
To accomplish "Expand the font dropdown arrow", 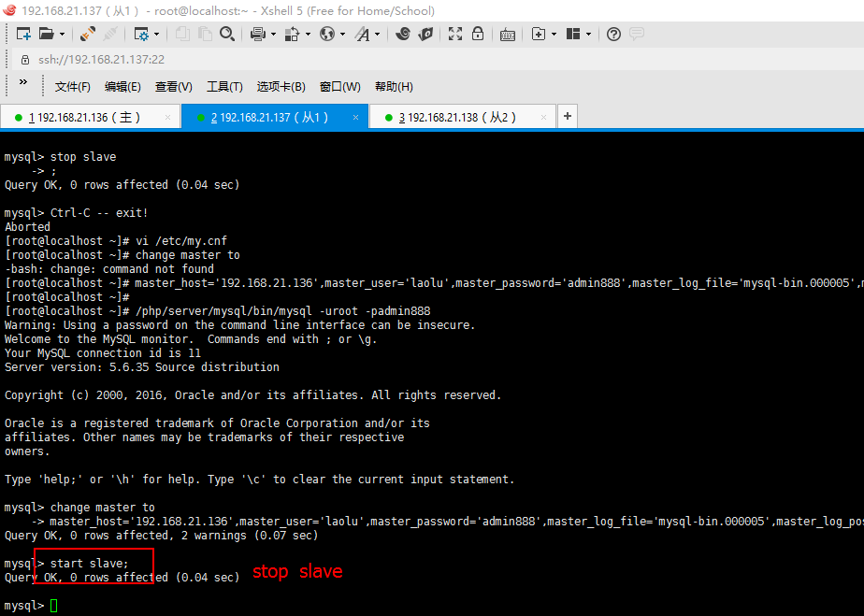I will pos(376,35).
